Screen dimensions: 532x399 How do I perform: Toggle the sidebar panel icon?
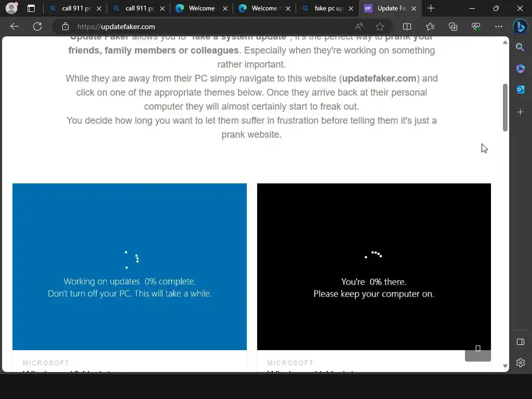520,342
